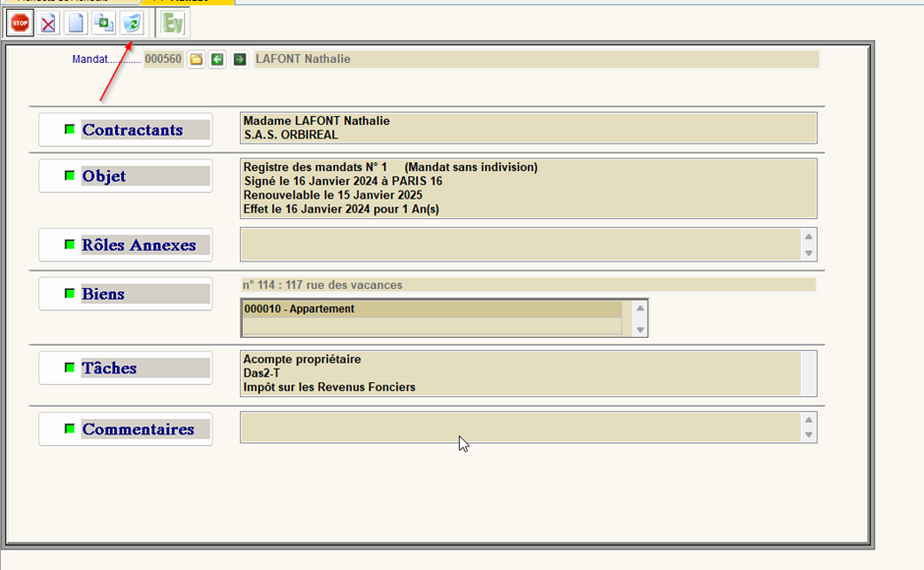Viewport: 924px width, 570px height.
Task: Create a new blank document from toolbar
Action: pos(76,23)
